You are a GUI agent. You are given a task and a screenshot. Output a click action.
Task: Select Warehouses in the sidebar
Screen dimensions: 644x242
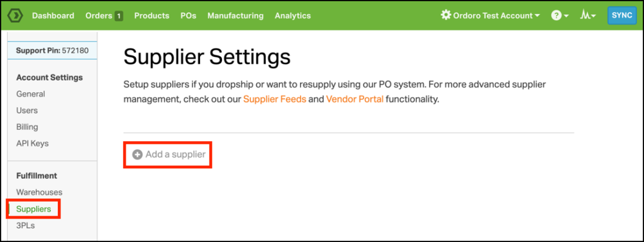[x=40, y=192]
